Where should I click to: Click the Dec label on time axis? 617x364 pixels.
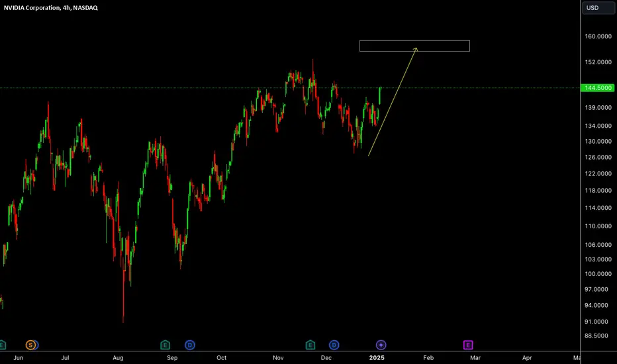point(326,357)
